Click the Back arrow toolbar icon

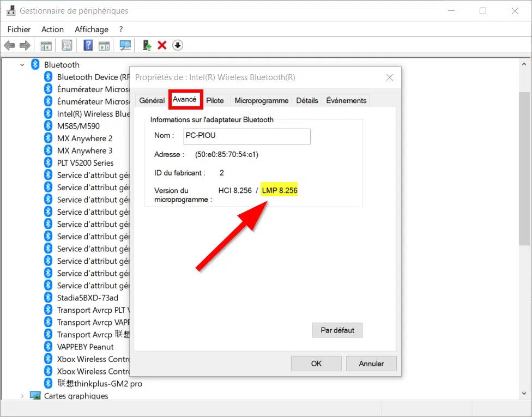point(9,45)
